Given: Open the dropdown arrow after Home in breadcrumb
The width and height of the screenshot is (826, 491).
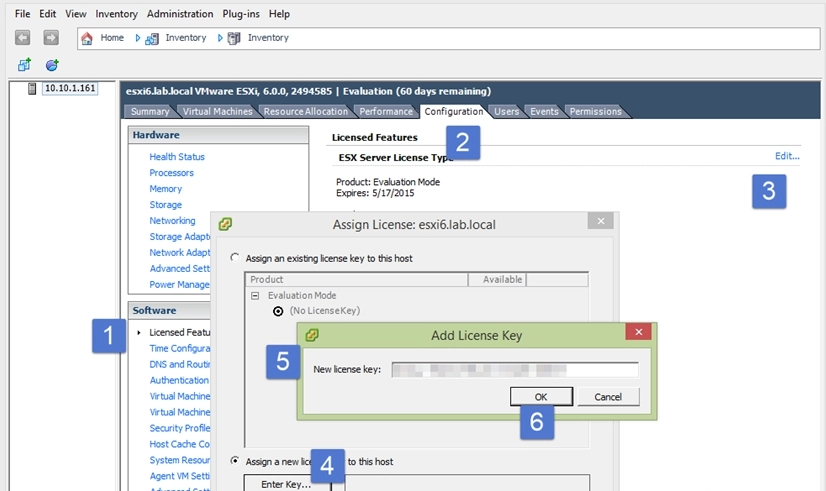Looking at the screenshot, I should click(138, 38).
